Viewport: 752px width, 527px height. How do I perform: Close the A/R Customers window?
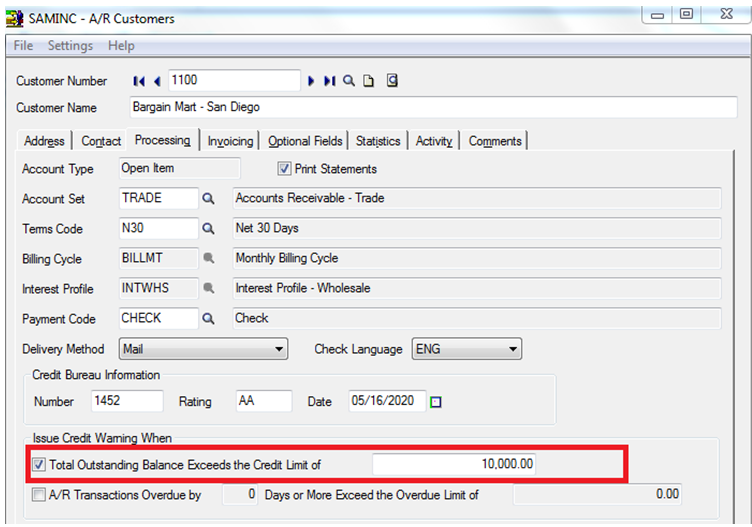[726, 14]
